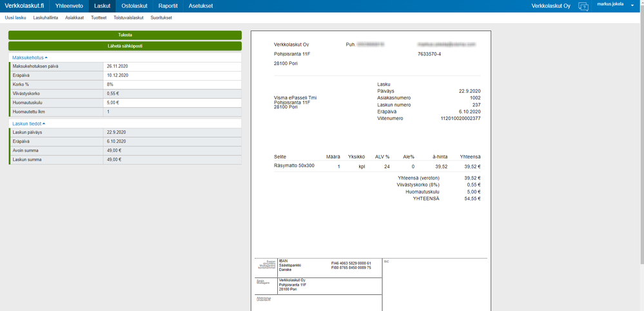Click the Viivästyskorko value 0,55 €
Image resolution: width=644 pixels, height=311 pixels.
point(113,94)
